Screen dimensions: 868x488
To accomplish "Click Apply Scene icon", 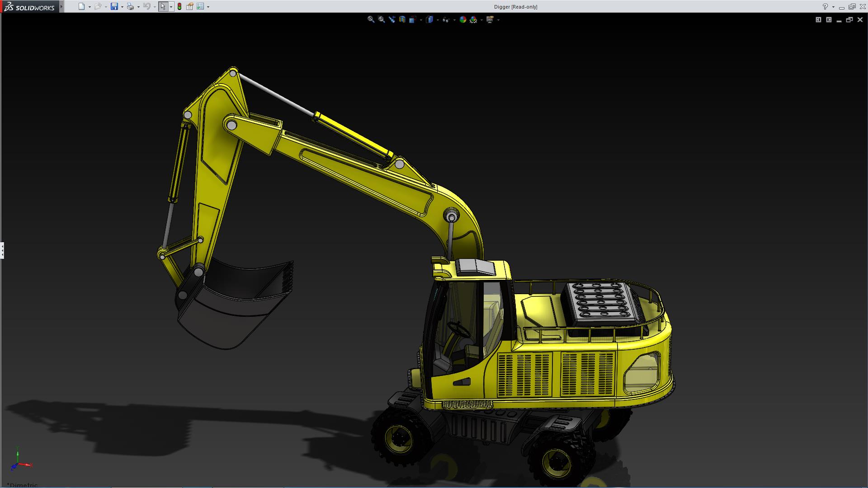I will click(473, 19).
